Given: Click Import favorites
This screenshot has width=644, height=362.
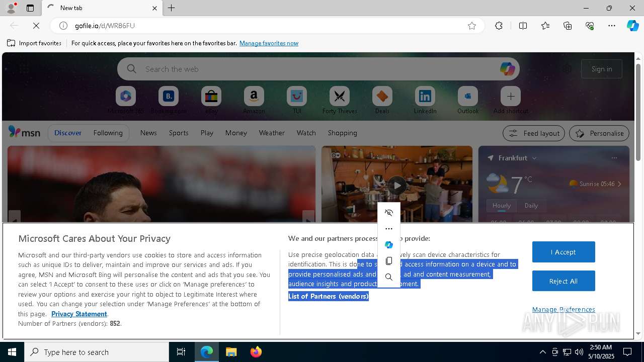Looking at the screenshot, I should [x=34, y=43].
